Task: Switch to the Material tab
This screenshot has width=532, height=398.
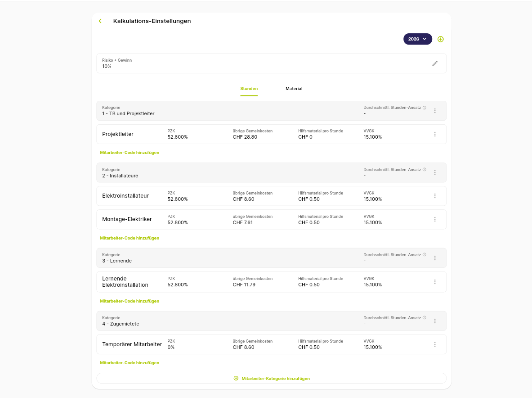Action: tap(294, 89)
